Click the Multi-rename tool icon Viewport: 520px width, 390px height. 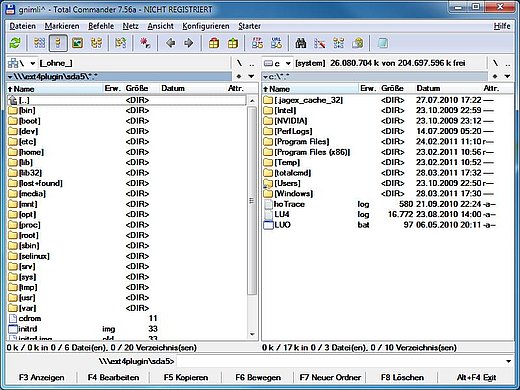319,43
